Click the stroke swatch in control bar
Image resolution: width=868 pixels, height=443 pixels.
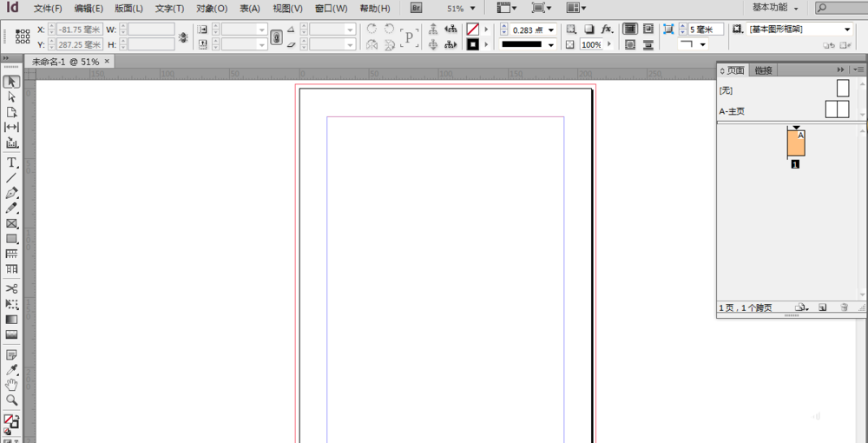point(472,45)
